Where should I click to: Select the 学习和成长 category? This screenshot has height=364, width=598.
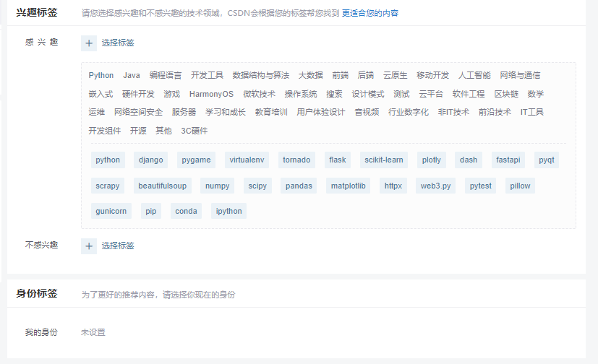click(x=226, y=112)
